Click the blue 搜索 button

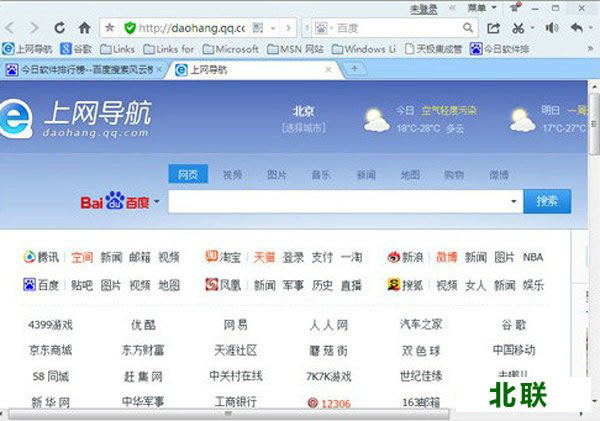pos(547,201)
